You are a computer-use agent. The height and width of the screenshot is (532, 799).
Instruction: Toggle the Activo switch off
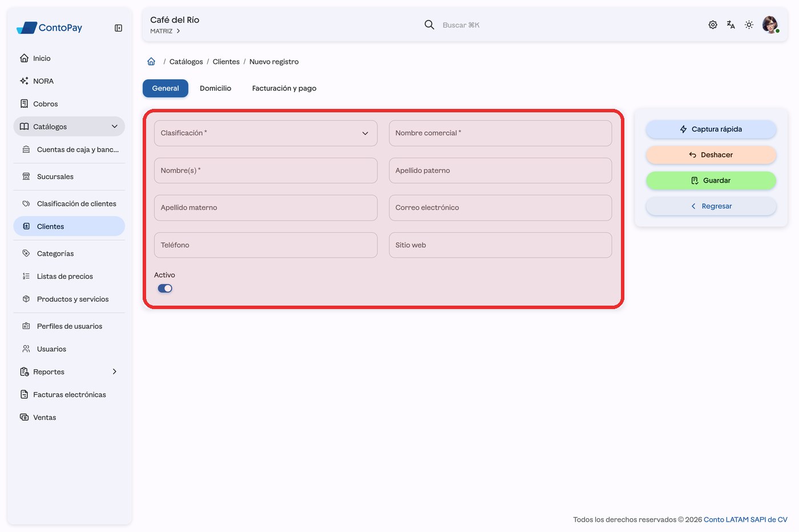click(x=165, y=289)
